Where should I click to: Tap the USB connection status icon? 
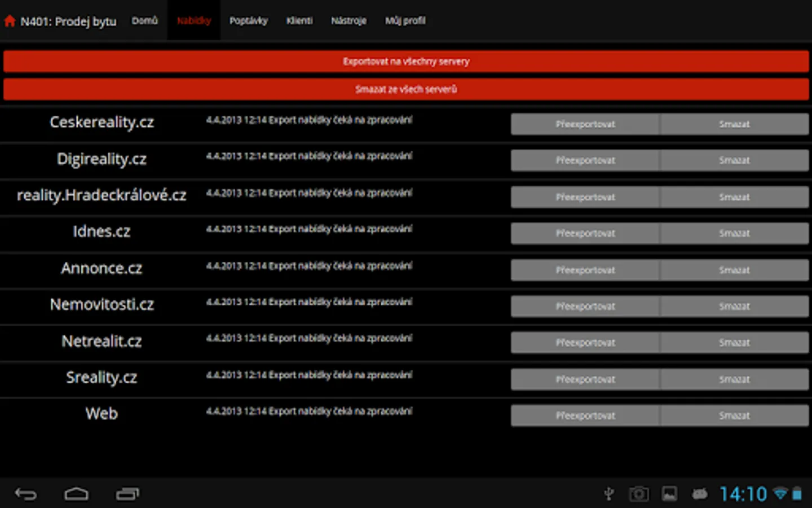[x=608, y=494]
